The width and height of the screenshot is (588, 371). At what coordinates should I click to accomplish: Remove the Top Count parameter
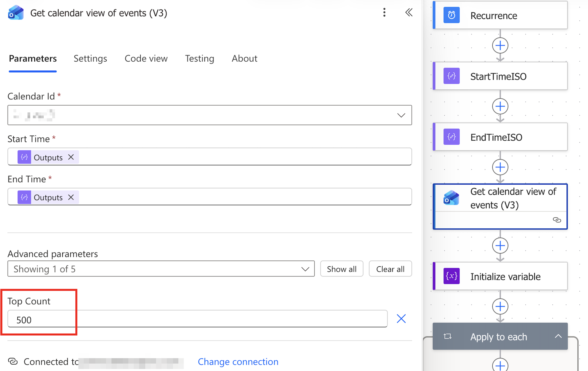(x=401, y=319)
